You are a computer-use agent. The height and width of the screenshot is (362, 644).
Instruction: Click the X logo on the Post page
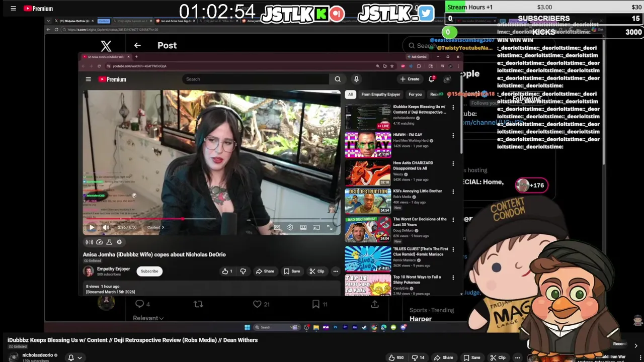[x=106, y=46]
